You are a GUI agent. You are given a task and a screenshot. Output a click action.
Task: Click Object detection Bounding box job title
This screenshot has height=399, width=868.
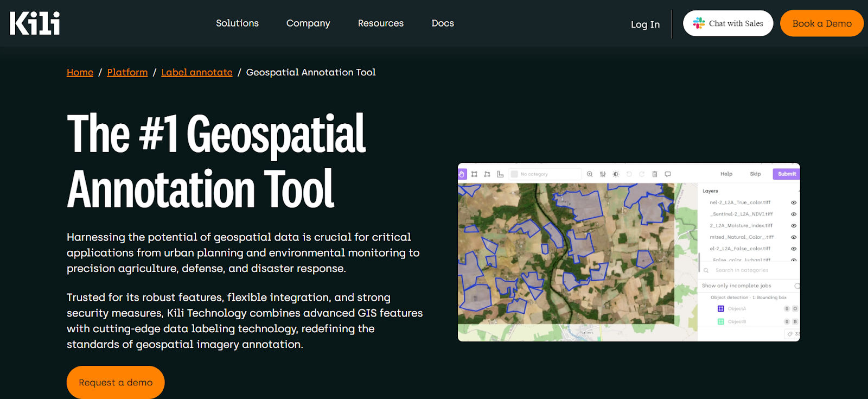pyautogui.click(x=749, y=297)
